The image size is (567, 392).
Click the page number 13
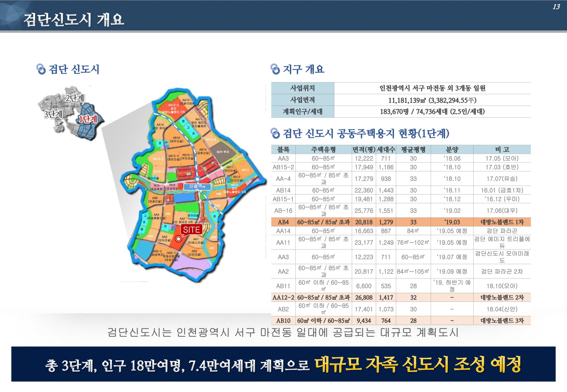[556, 6]
